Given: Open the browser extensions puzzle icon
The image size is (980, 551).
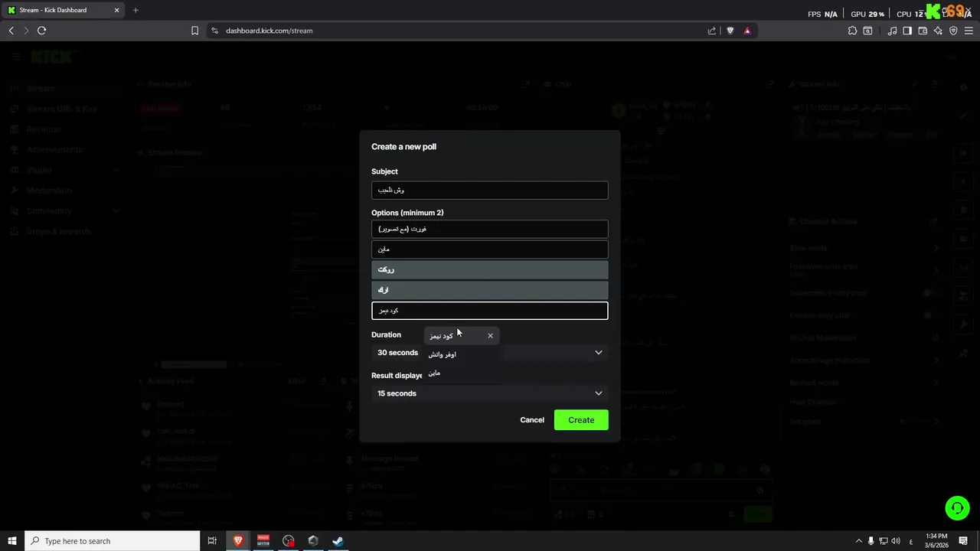Looking at the screenshot, I should point(852,31).
